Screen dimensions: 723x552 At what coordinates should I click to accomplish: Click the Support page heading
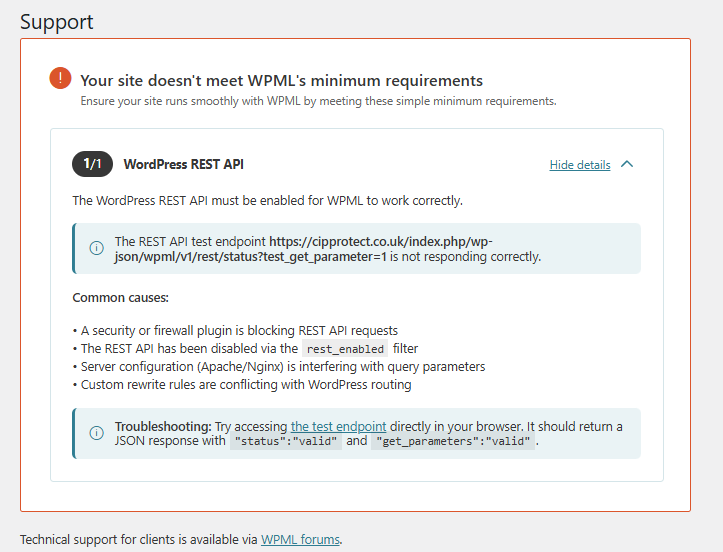coord(57,21)
